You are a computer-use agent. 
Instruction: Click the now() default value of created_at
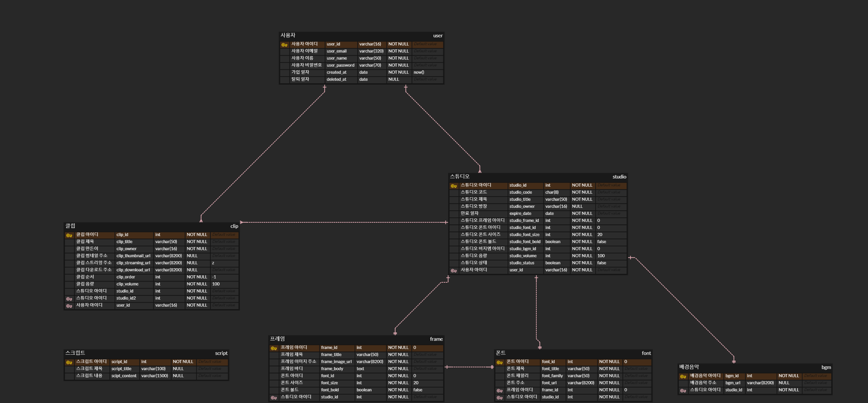click(x=419, y=72)
